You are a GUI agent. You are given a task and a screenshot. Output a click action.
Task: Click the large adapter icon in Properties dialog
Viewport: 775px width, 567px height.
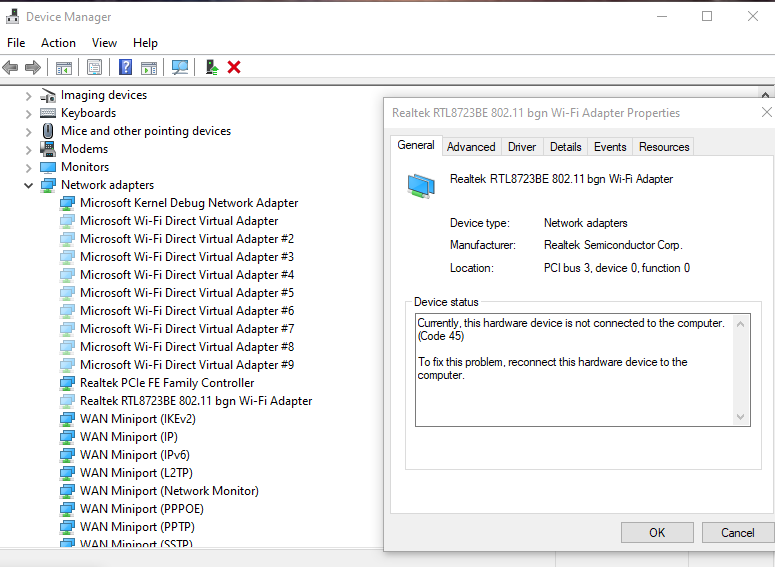pyautogui.click(x=421, y=186)
